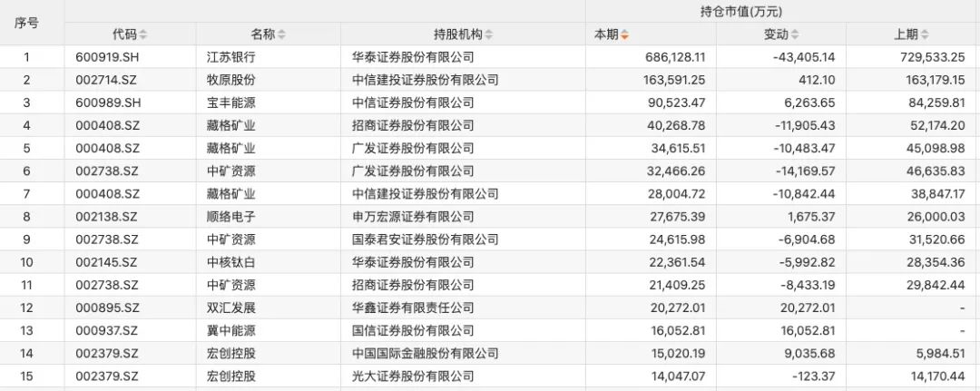The width and height of the screenshot is (980, 391).
Task: Click value 34,615.51
Action: point(679,148)
